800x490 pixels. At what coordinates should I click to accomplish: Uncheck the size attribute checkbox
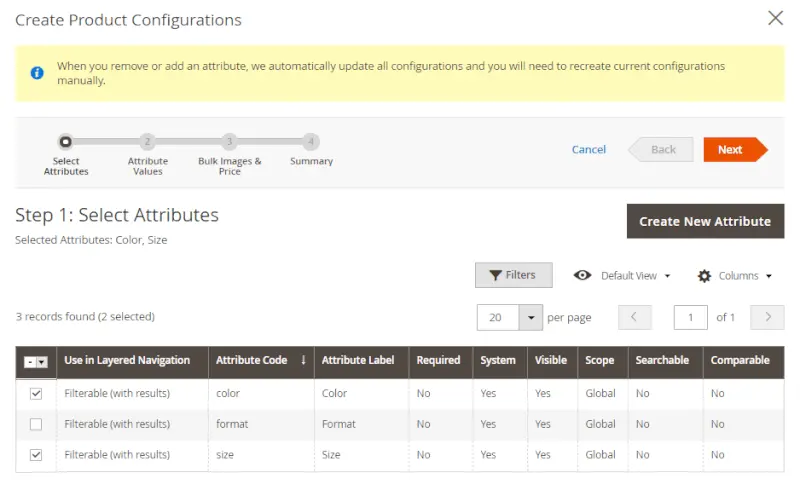tap(36, 455)
